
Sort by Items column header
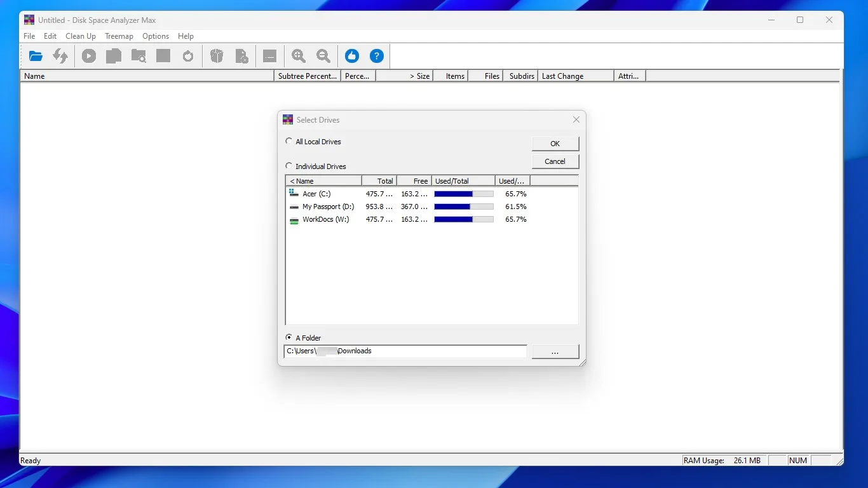[x=450, y=76]
